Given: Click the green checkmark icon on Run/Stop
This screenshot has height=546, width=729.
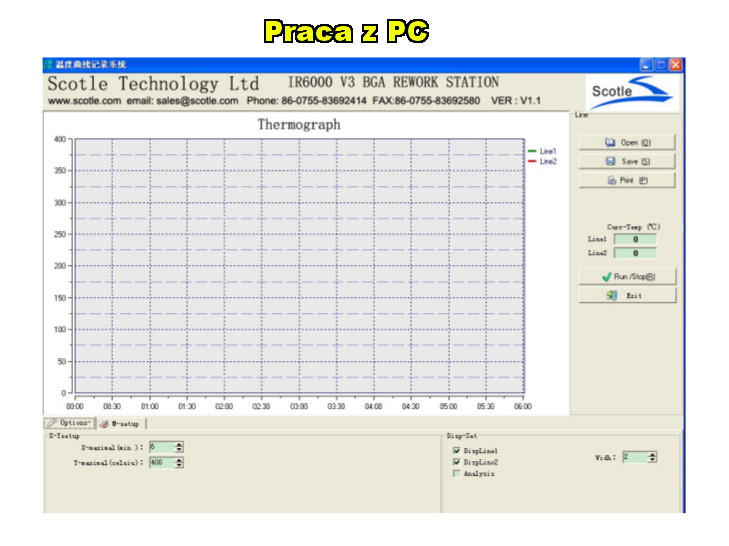Looking at the screenshot, I should click(x=606, y=277).
